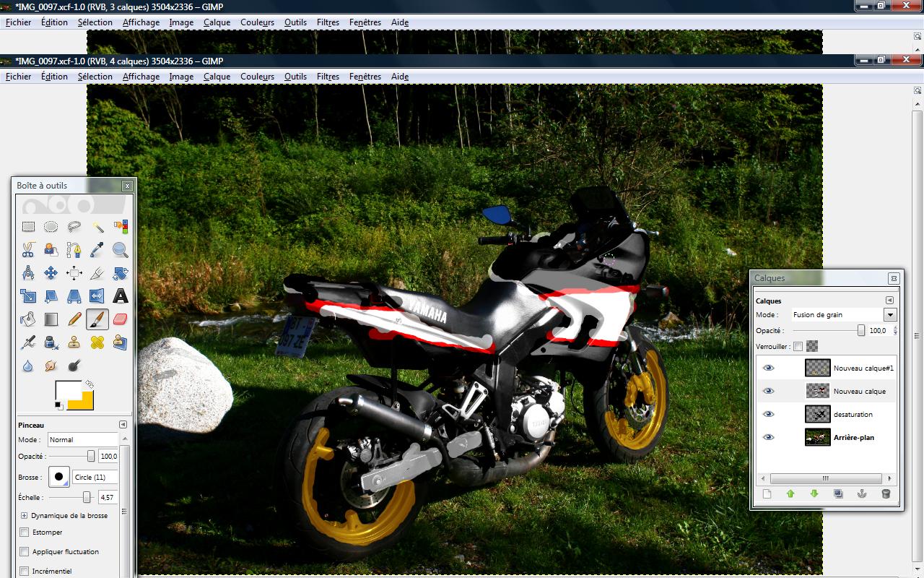The height and width of the screenshot is (578, 924).
Task: Enable the Incrémentiel checkbox
Action: coord(25,571)
